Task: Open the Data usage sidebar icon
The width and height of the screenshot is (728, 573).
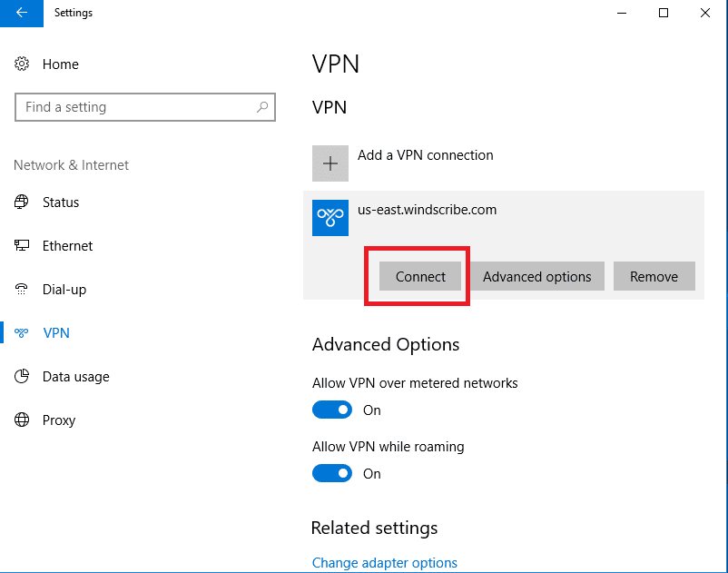Action: (22, 377)
